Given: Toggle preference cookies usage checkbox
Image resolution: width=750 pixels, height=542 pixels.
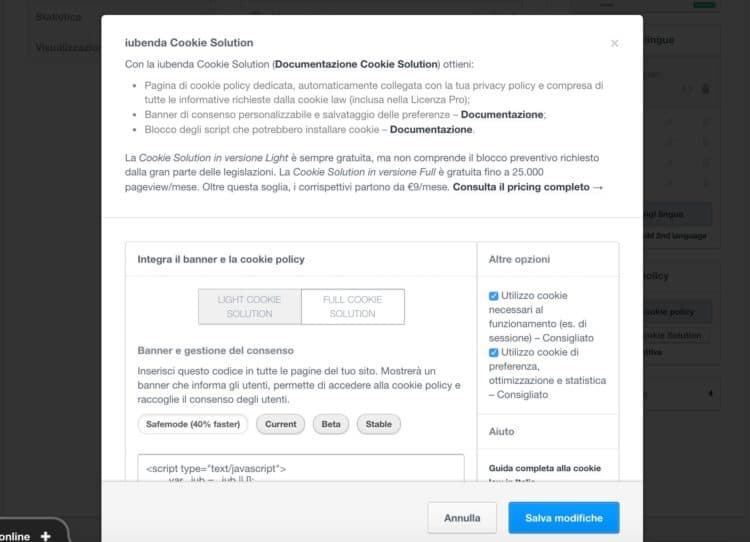Looking at the screenshot, I should point(493,353).
